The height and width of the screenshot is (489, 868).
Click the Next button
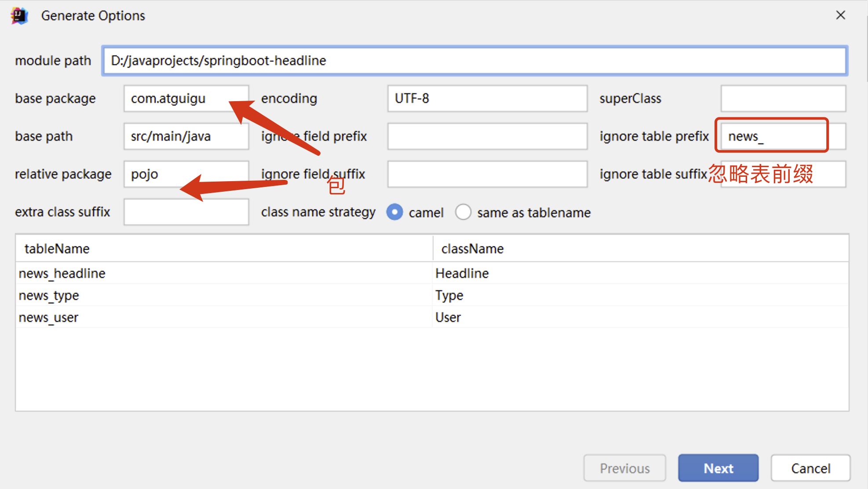(718, 468)
